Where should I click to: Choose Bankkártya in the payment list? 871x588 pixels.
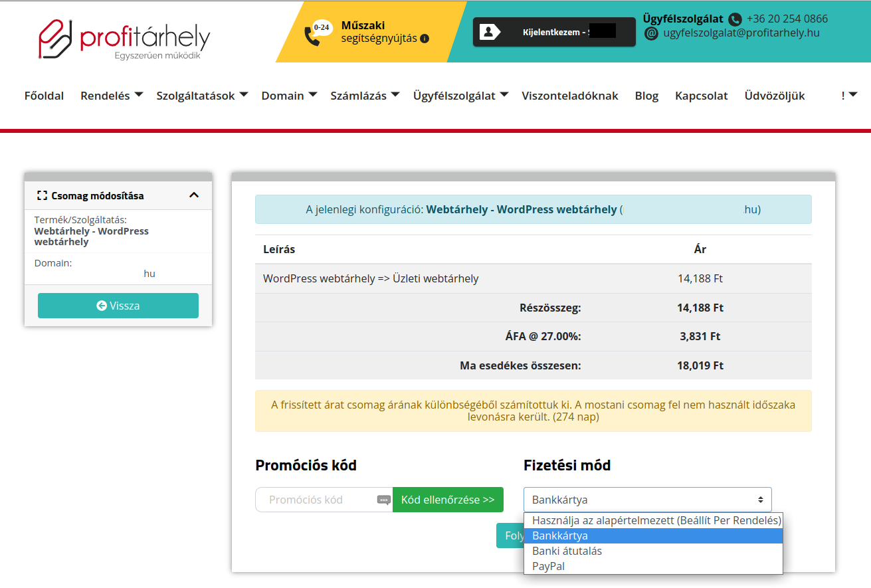pos(653,536)
